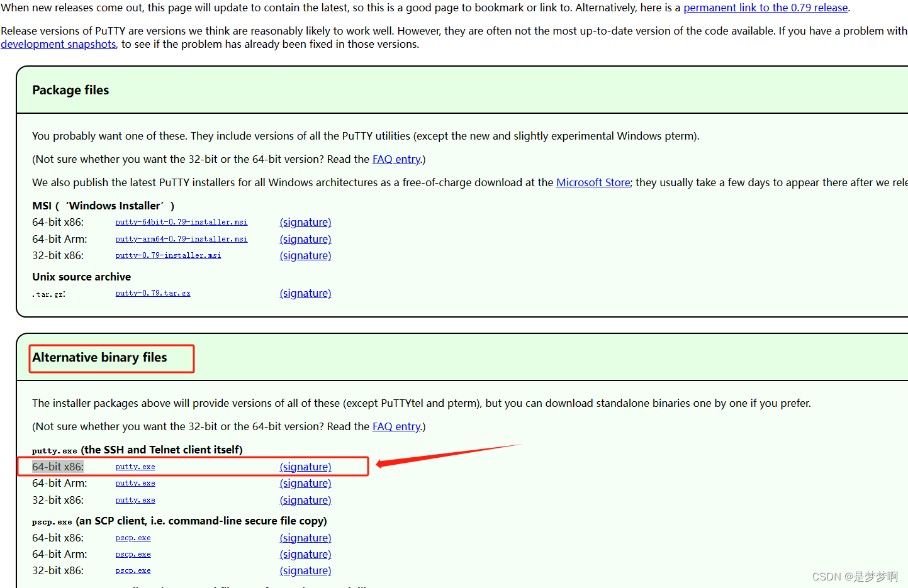908x588 pixels.
Task: Click the 'pscp.exe (an SCP client...)' heading
Action: click(179, 521)
